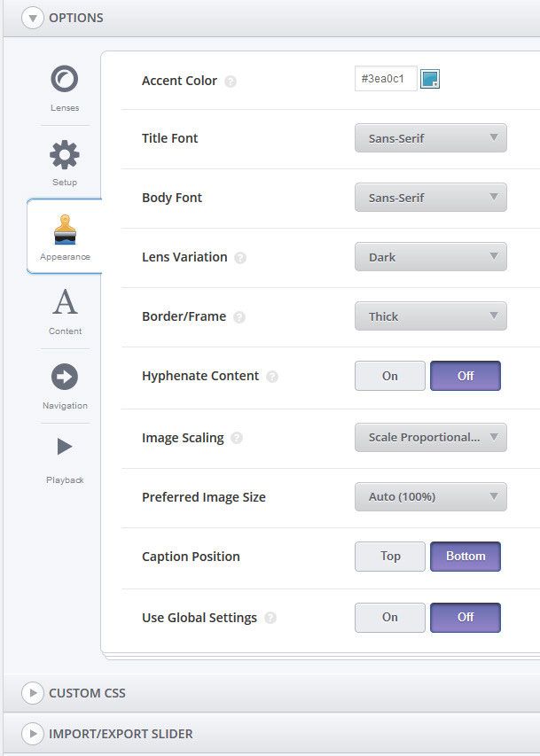Set Caption Position to Top
The width and height of the screenshot is (540, 756).
tap(389, 556)
